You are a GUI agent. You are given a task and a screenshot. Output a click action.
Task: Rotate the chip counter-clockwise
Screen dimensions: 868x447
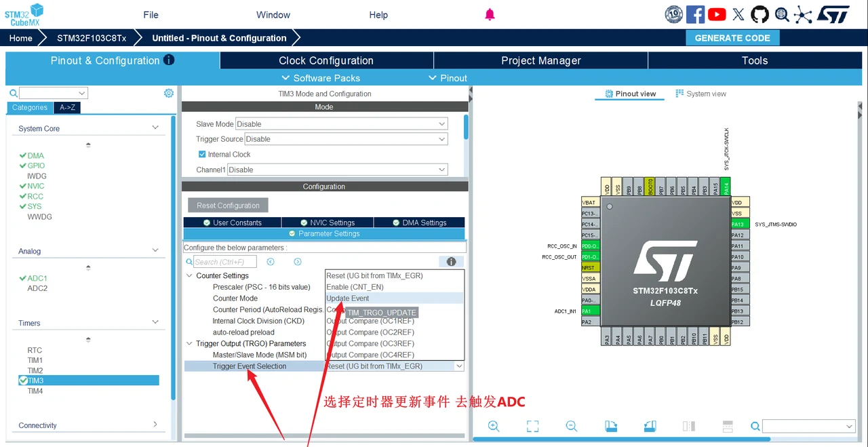[650, 426]
